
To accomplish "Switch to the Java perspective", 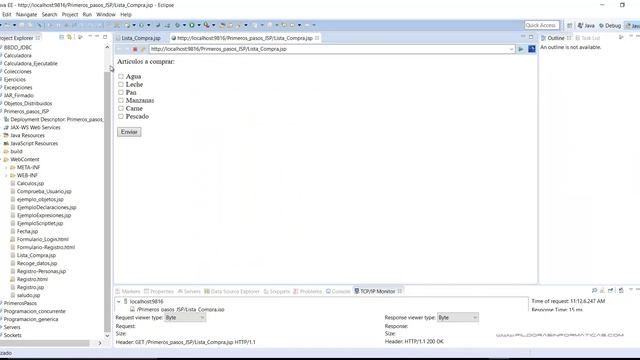I will pyautogui.click(x=586, y=25).
